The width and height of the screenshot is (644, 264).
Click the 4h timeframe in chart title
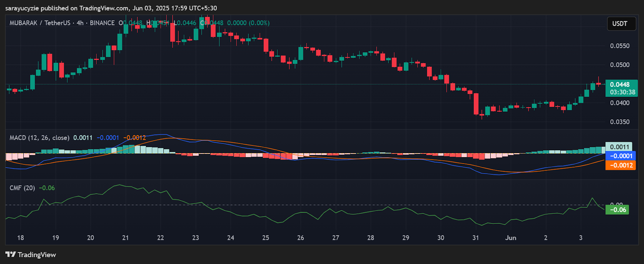point(80,23)
